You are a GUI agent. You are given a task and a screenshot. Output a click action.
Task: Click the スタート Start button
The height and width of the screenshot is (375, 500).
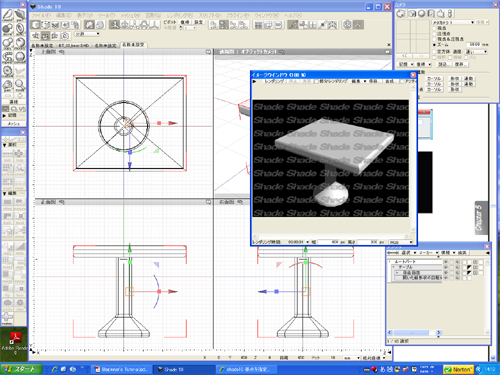click(21, 369)
